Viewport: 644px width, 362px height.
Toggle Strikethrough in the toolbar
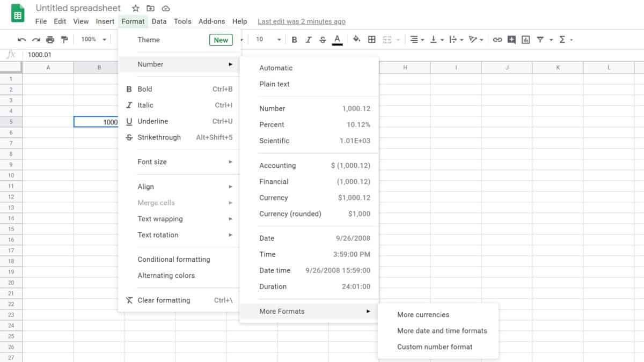323,40
